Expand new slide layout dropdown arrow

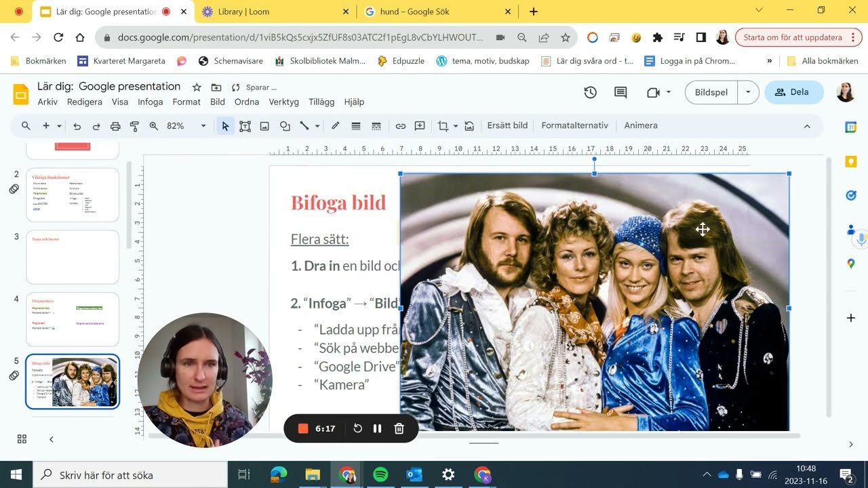coord(59,126)
